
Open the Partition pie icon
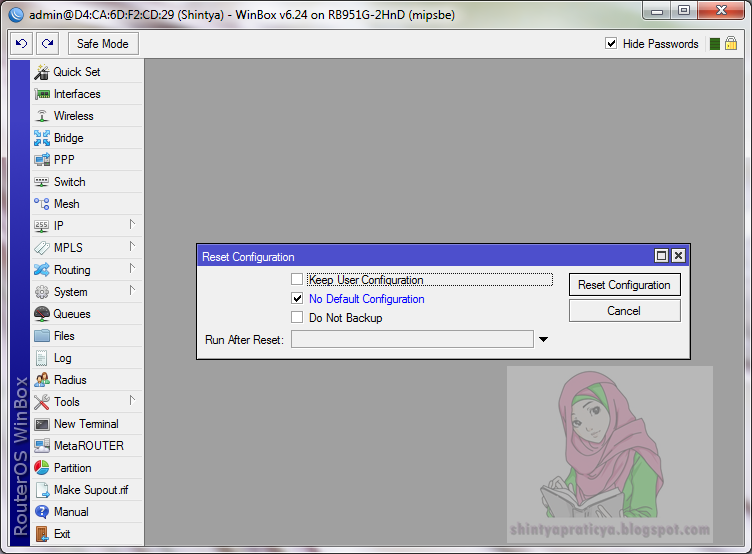pos(42,468)
